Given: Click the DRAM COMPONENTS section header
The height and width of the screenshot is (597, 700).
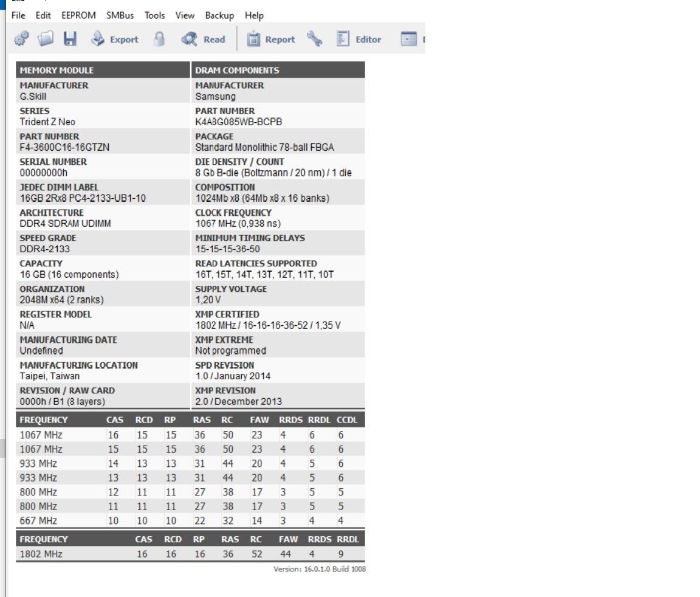Looking at the screenshot, I should click(x=278, y=70).
